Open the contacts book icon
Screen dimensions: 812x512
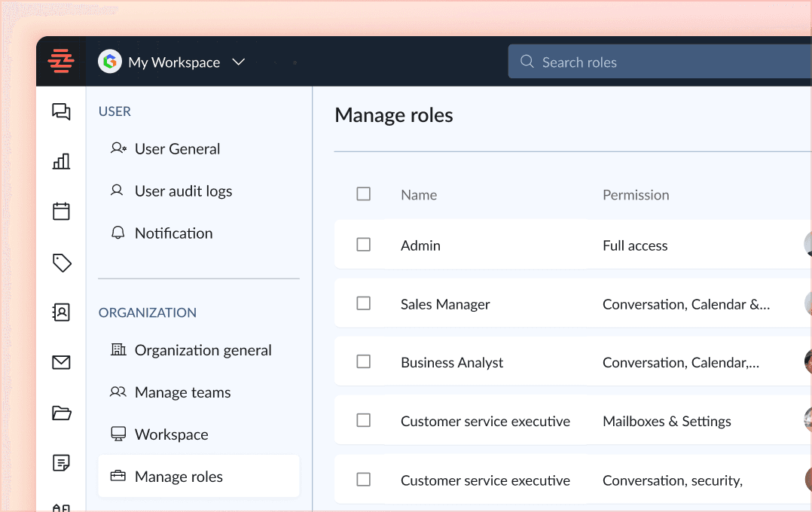click(x=61, y=312)
